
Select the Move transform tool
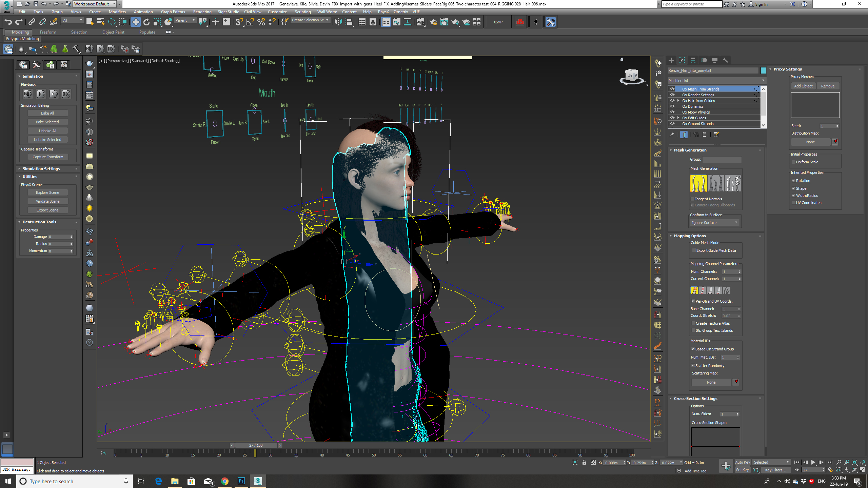(x=135, y=22)
